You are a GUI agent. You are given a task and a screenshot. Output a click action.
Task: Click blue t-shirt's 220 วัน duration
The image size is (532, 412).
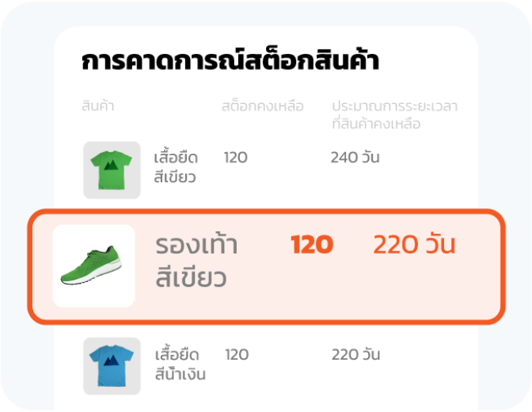point(355,354)
